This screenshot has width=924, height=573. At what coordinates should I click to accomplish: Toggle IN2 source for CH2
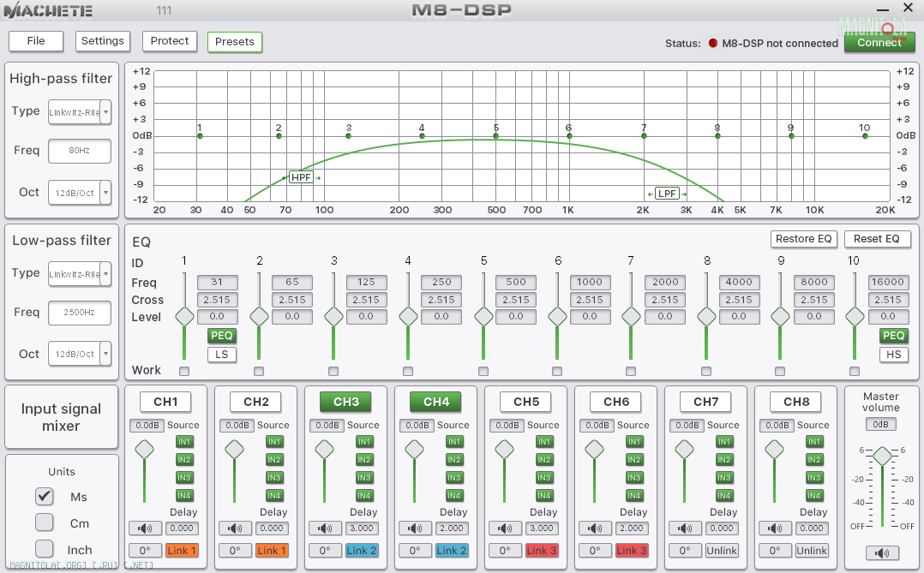pyautogui.click(x=274, y=459)
